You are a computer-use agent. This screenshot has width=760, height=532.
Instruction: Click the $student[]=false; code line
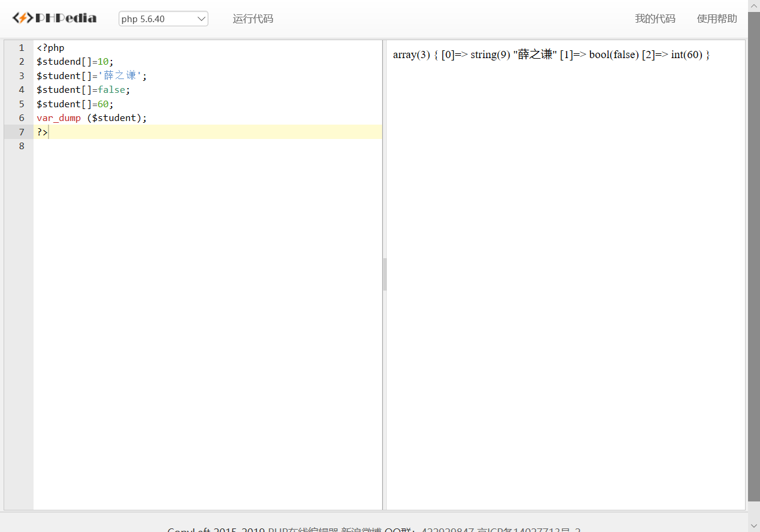83,90
